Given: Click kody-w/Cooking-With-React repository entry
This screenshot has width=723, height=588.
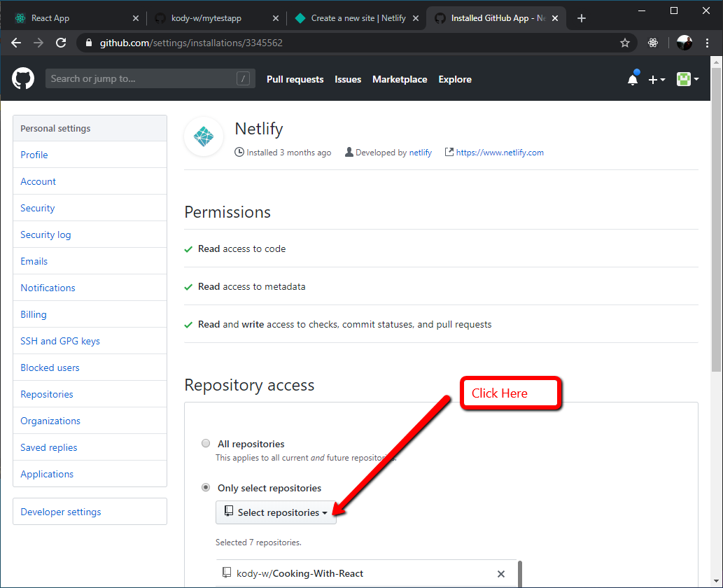Looking at the screenshot, I should pos(300,573).
